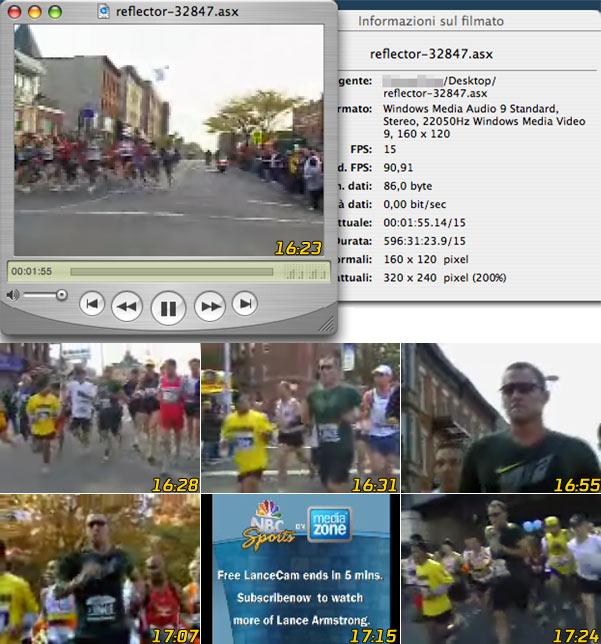Click the /Desktop/ path text
The width and height of the screenshot is (601, 644).
pyautogui.click(x=470, y=80)
